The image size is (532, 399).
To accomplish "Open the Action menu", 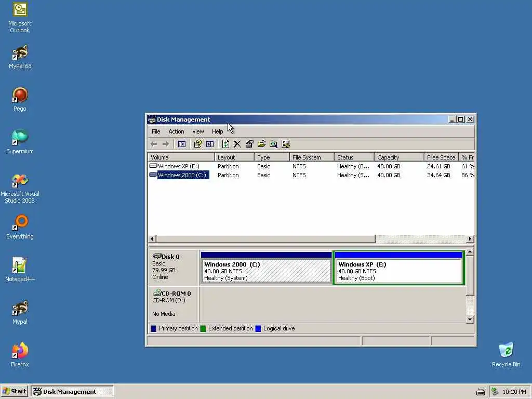I will point(177,131).
